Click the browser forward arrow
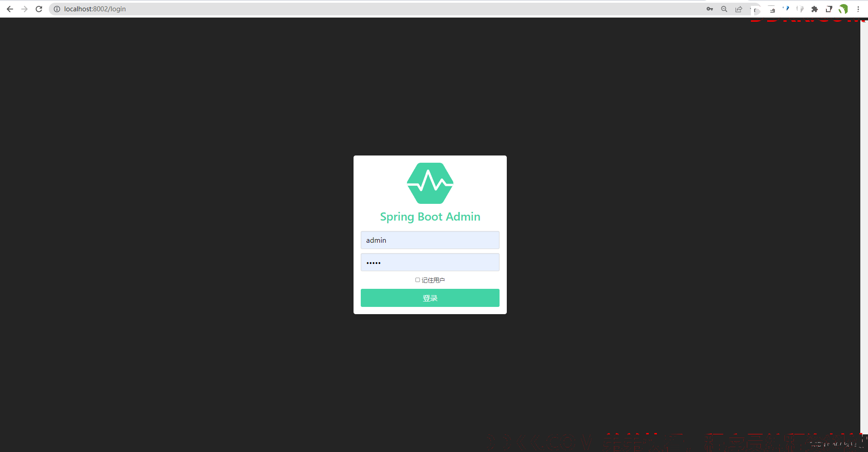 click(x=24, y=9)
